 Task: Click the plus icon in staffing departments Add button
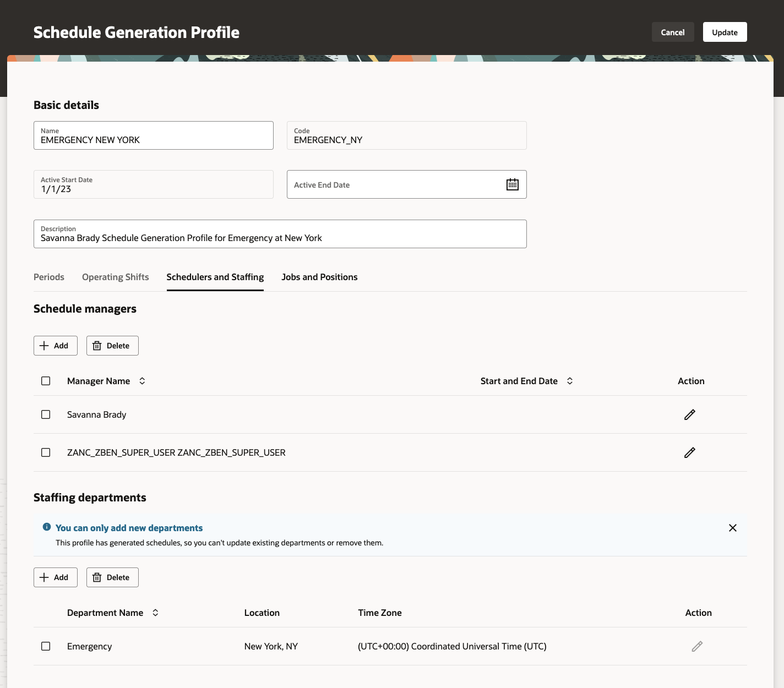pyautogui.click(x=45, y=577)
